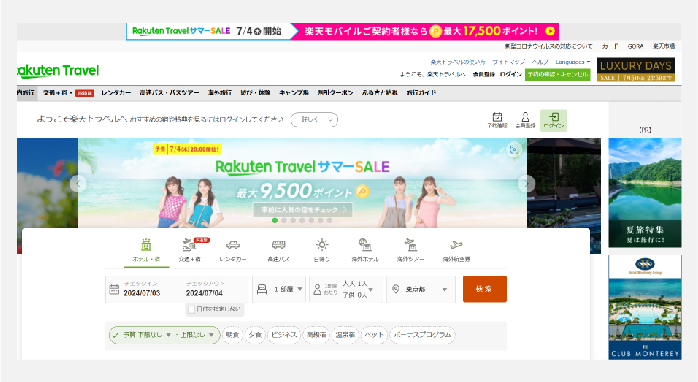This screenshot has width=698, height=382.
Task: Select the last carousel dot
Action: (x=329, y=220)
